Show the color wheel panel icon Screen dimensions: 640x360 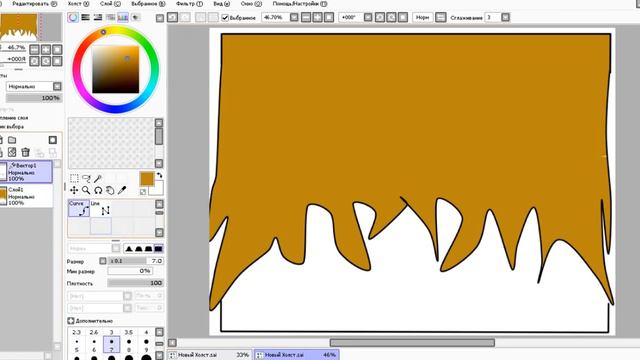tap(73, 18)
